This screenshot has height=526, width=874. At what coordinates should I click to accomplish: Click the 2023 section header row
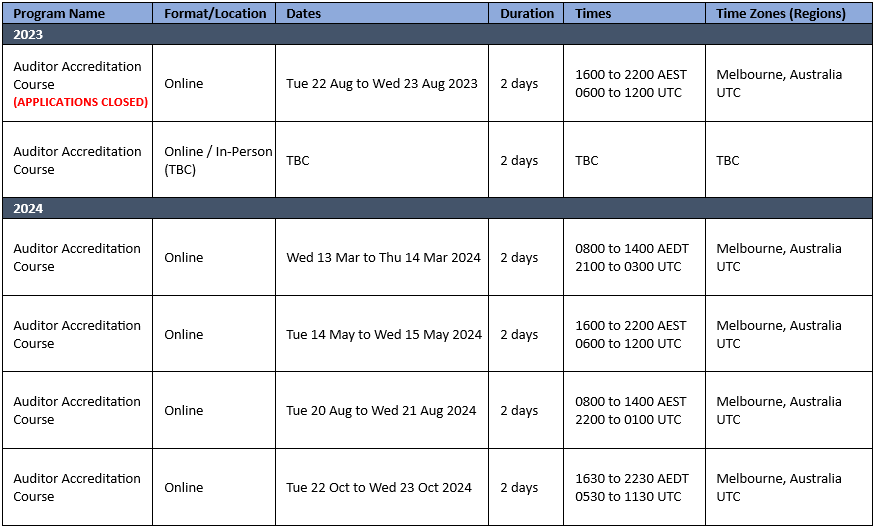click(437, 35)
